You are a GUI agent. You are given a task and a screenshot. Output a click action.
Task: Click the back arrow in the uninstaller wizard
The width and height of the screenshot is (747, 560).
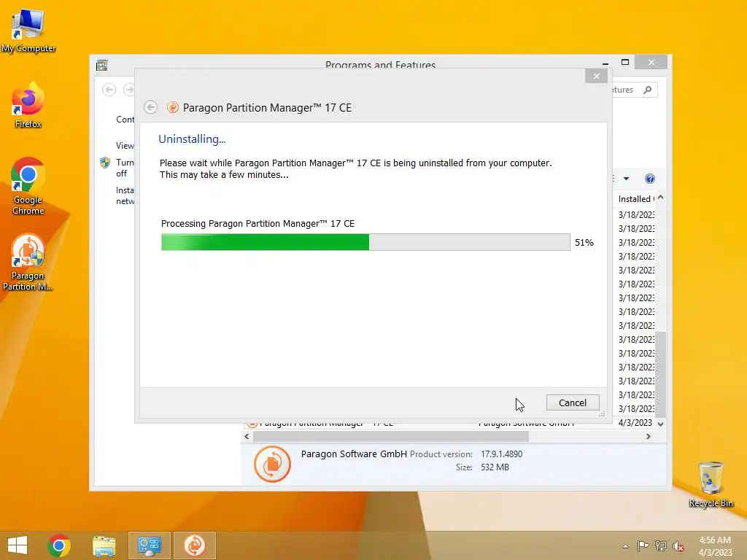tap(150, 108)
